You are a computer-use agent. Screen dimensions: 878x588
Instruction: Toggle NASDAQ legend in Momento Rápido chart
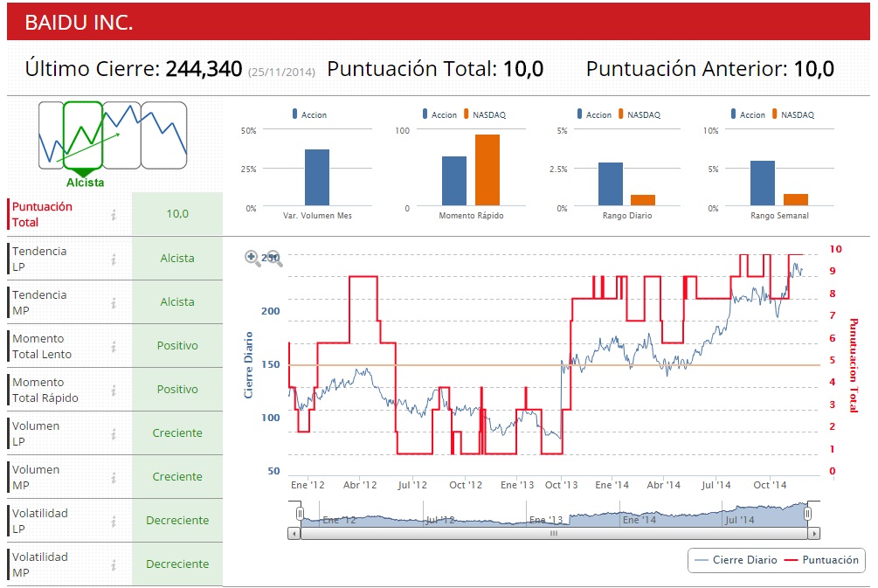pyautogui.click(x=484, y=114)
